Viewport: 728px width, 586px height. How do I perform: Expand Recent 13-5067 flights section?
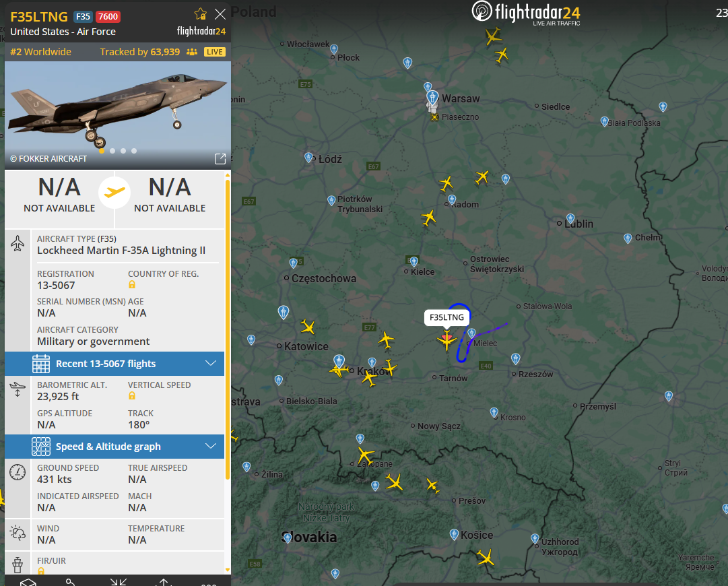tap(114, 364)
